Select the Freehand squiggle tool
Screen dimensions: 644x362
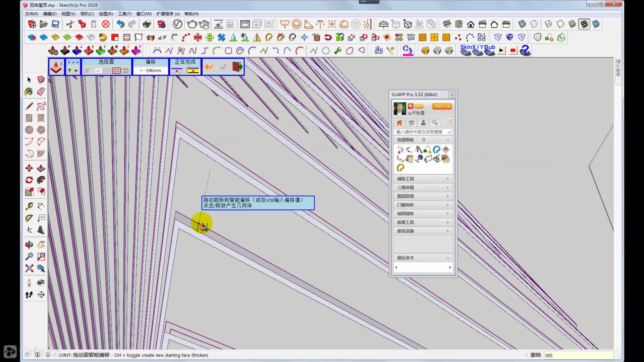(41, 106)
